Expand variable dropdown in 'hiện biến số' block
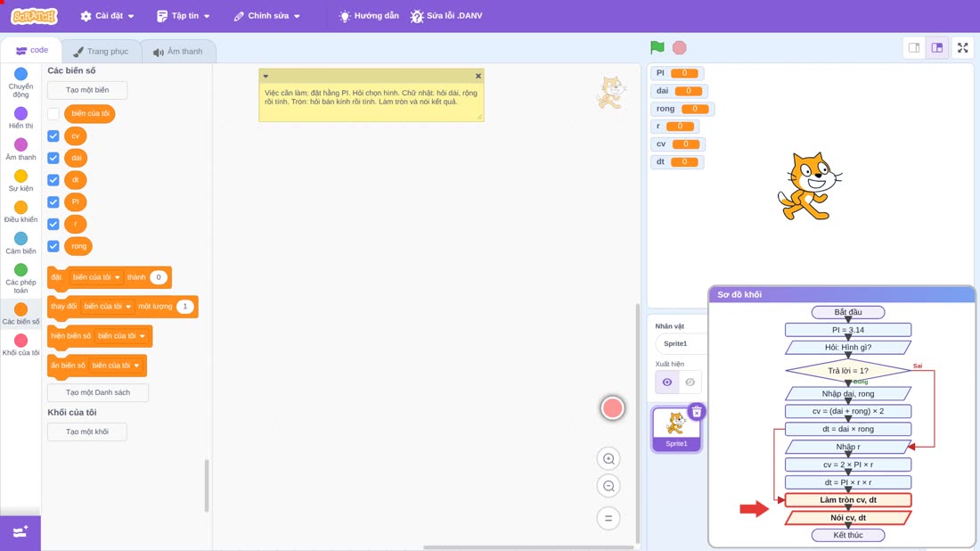980x551 pixels. (121, 336)
